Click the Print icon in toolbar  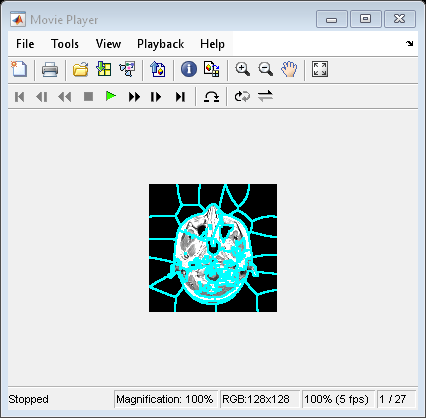coord(50,70)
